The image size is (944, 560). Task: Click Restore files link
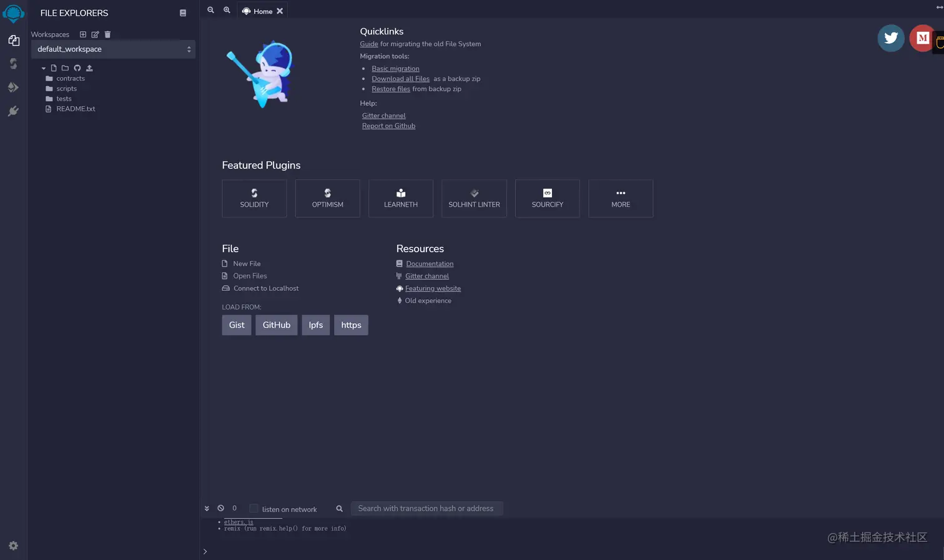click(391, 89)
